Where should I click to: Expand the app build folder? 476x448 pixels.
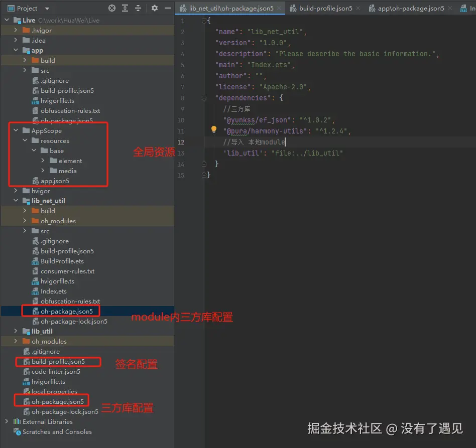pyautogui.click(x=25, y=60)
